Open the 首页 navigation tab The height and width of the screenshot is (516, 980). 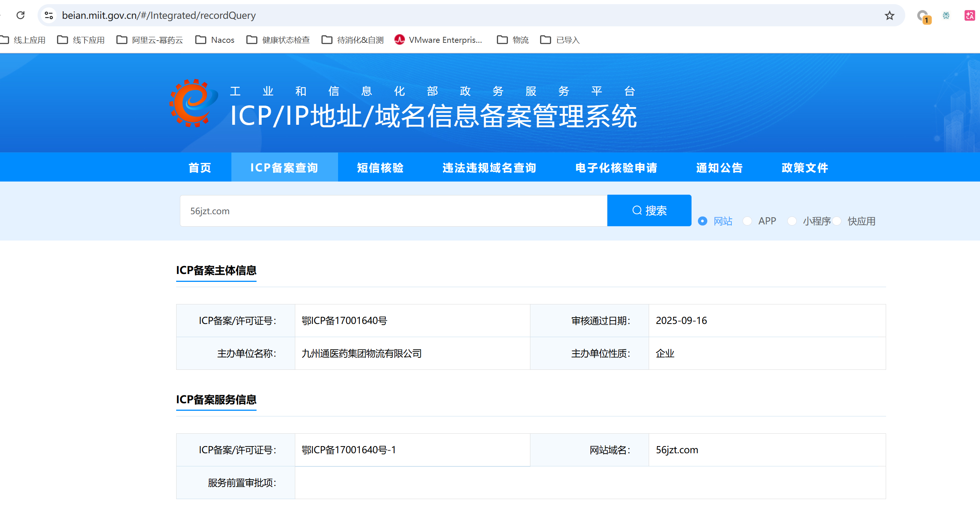tap(200, 168)
